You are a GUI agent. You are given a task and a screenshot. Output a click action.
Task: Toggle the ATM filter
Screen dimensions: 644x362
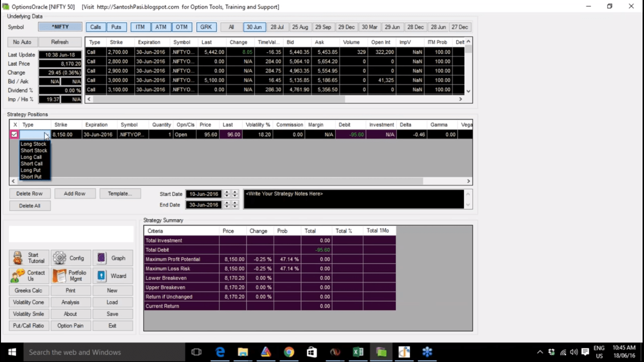pyautogui.click(x=161, y=27)
